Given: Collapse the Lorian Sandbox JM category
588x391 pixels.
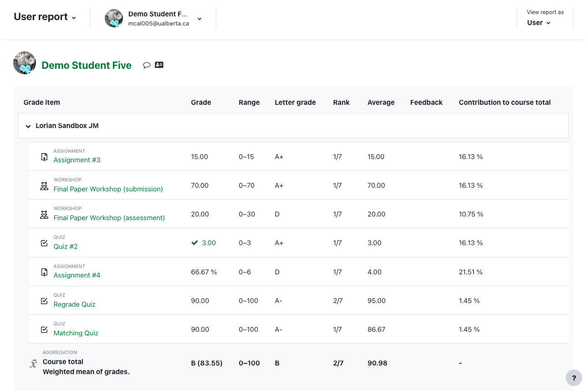Looking at the screenshot, I should (28, 126).
